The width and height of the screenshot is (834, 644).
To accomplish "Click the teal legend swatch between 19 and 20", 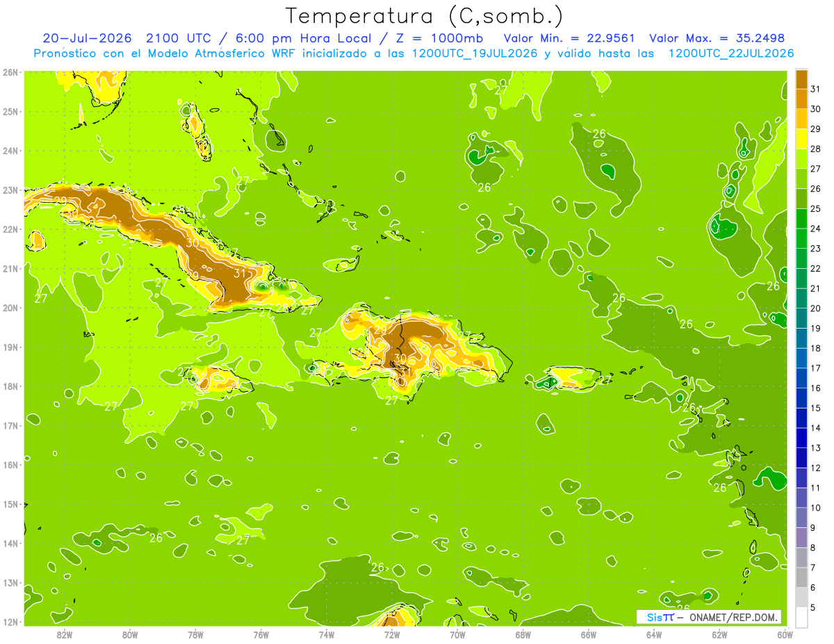I will pyautogui.click(x=801, y=318).
